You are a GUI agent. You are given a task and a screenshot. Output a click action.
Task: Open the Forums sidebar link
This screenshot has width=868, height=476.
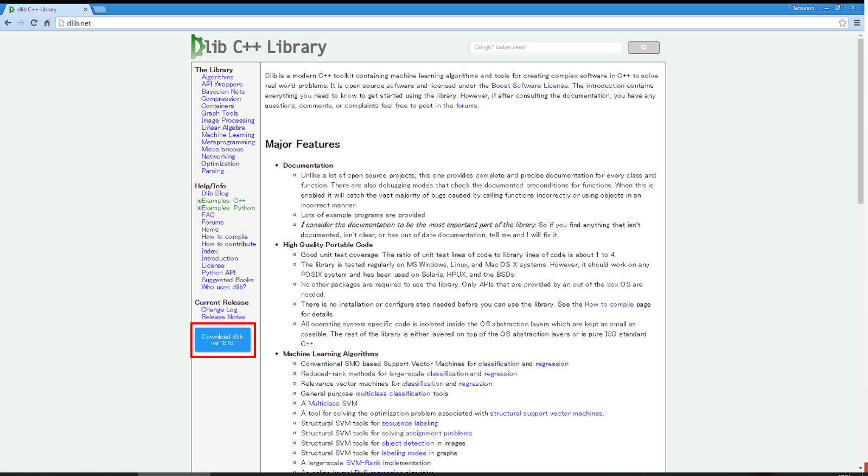[212, 222]
